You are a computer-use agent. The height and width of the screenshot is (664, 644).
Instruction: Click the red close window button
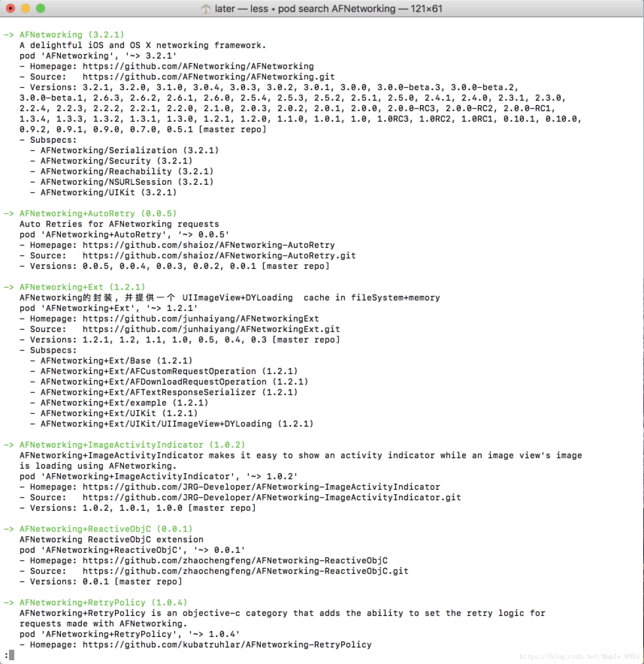point(11,8)
